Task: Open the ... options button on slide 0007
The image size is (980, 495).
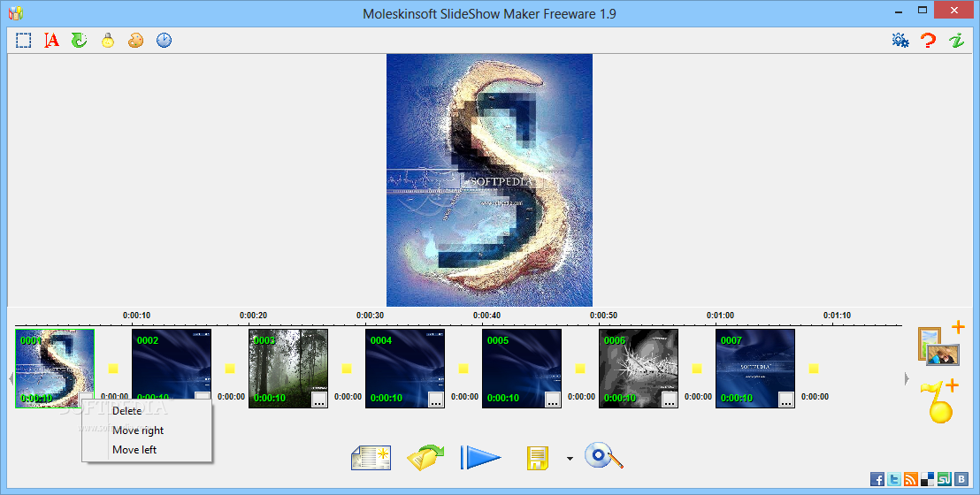Action: [786, 400]
